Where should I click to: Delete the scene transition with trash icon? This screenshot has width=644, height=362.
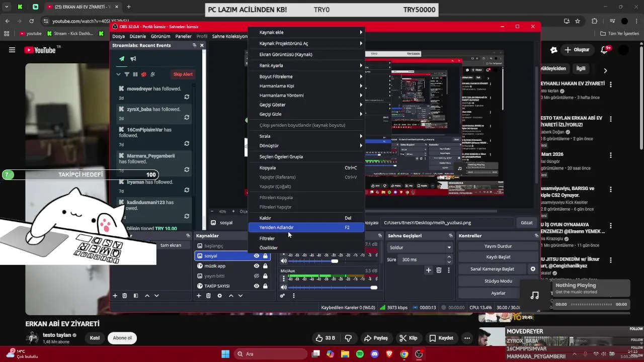click(439, 270)
